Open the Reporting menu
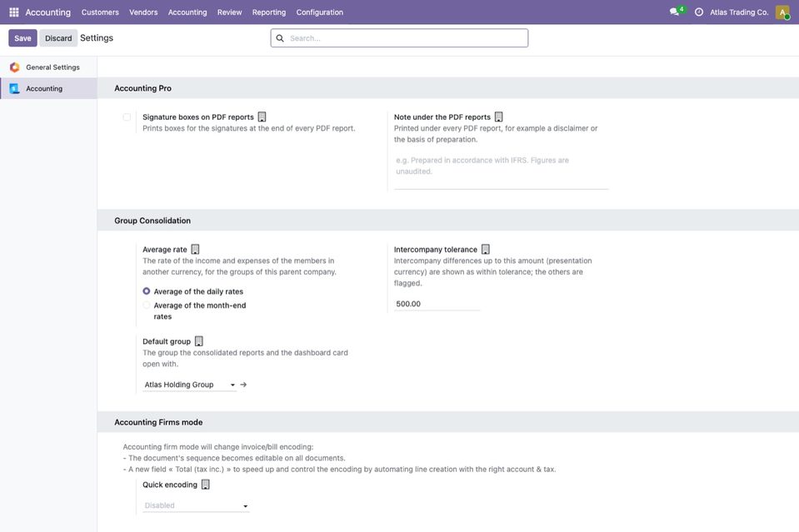The image size is (799, 532). click(269, 12)
